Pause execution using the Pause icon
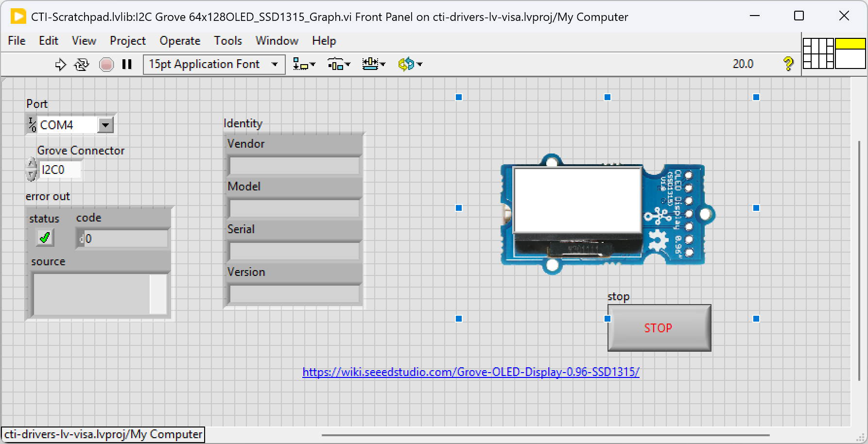 [127, 64]
